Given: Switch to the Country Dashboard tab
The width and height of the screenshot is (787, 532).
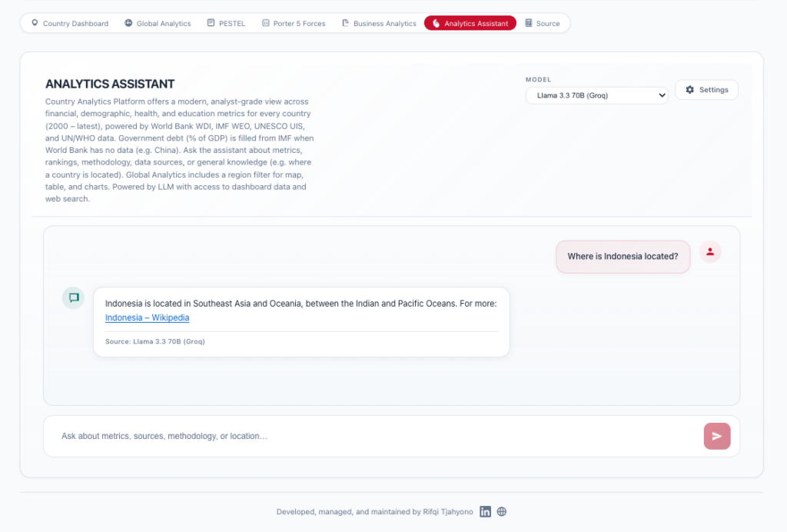Looking at the screenshot, I should click(69, 24).
